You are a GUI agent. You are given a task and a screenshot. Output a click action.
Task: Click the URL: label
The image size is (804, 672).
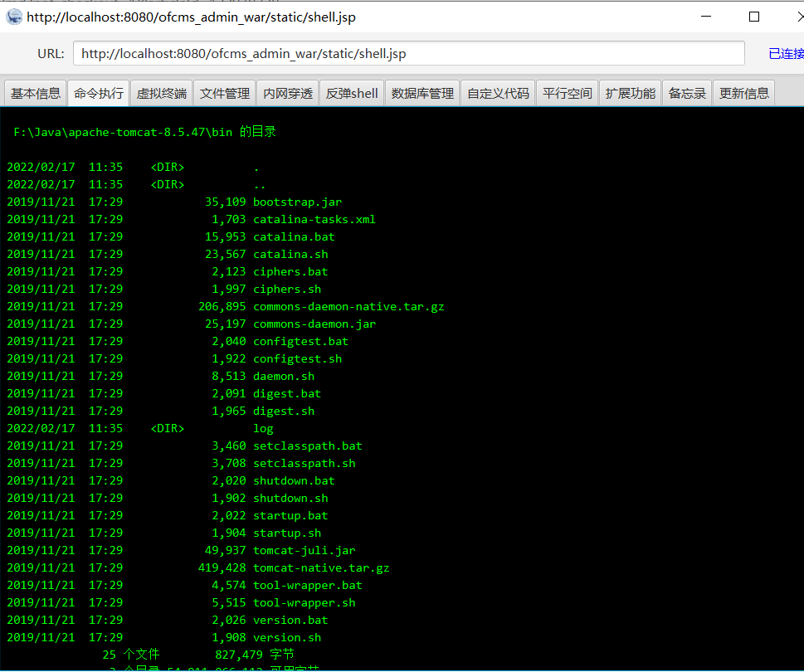[51, 54]
